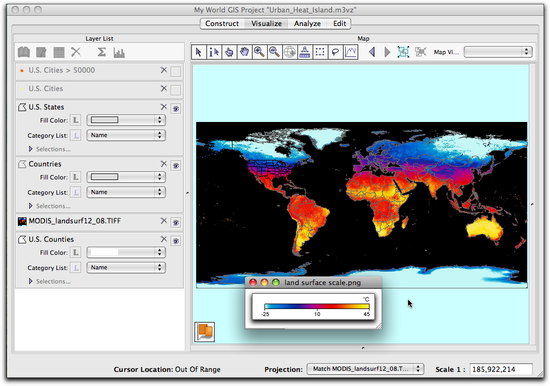Remove the U.S. Cities layer
The image size is (550, 386).
pyautogui.click(x=163, y=88)
